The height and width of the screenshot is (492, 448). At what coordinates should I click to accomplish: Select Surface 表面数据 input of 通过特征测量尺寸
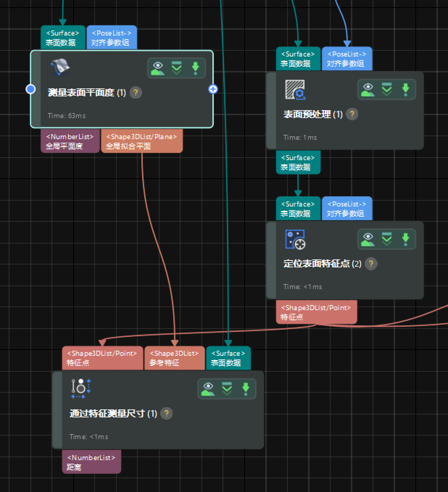[x=228, y=358]
